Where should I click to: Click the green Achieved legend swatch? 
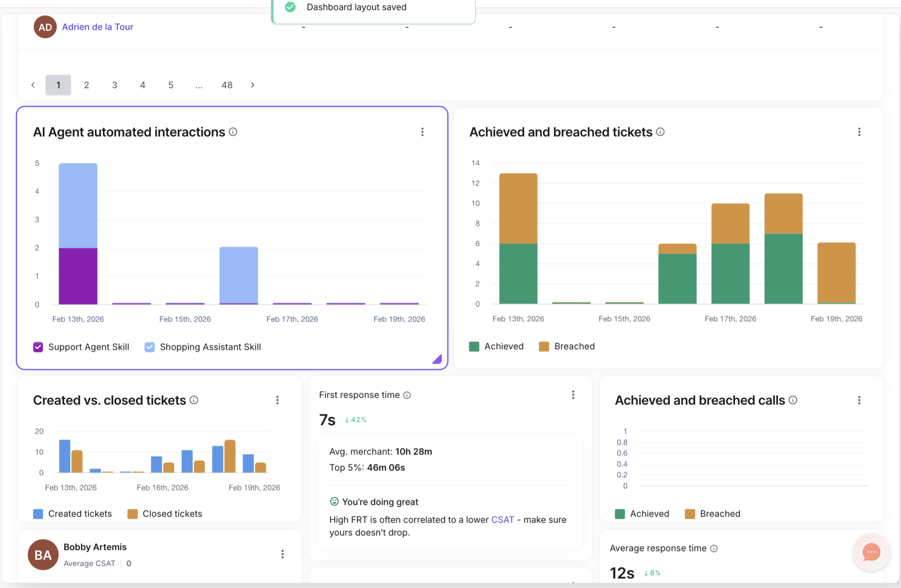(x=474, y=346)
